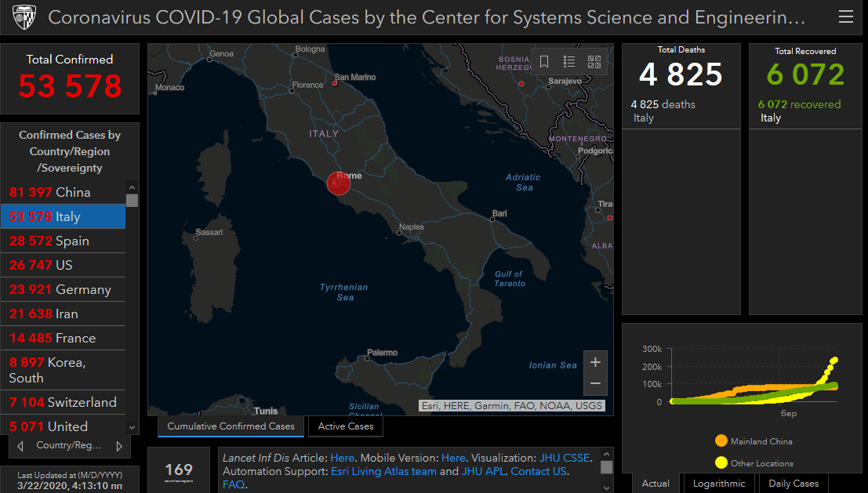The height and width of the screenshot is (493, 868).
Task: Go to previous list with left arrow
Action: tap(20, 446)
